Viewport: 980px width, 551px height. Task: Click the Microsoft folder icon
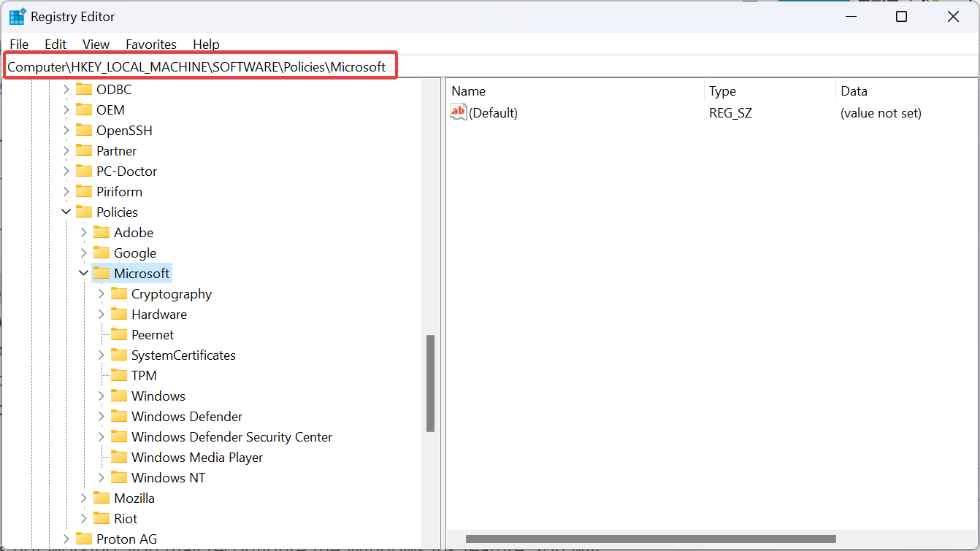click(102, 273)
